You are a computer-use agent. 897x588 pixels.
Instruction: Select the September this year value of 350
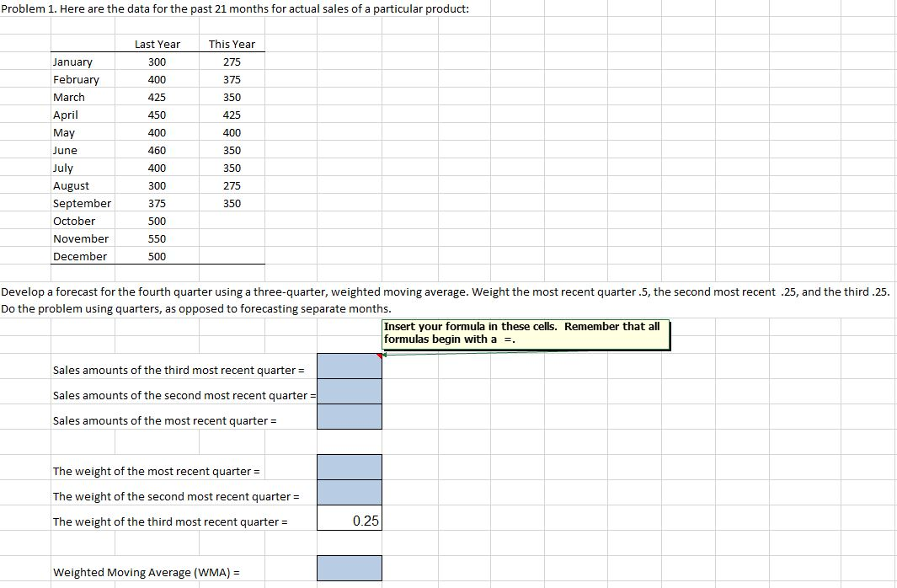click(231, 203)
